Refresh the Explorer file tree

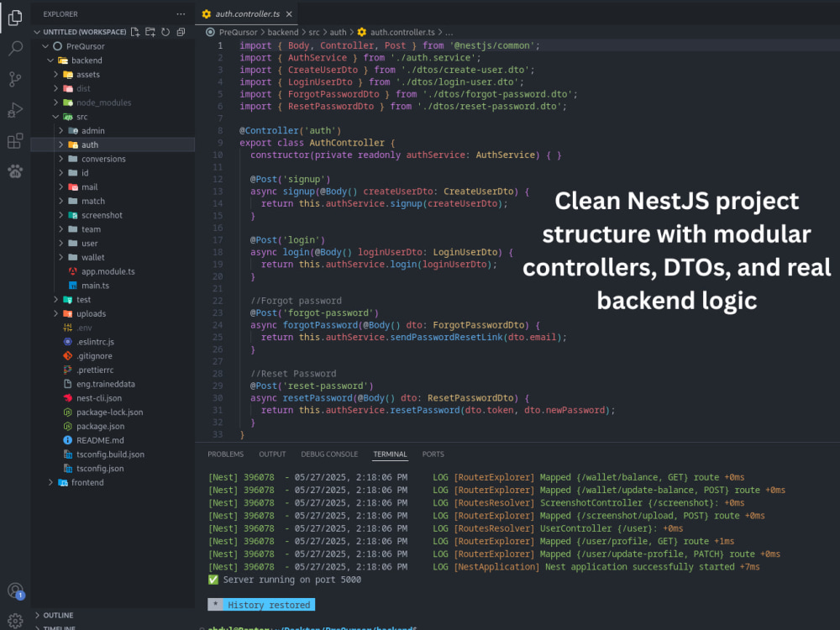[165, 32]
